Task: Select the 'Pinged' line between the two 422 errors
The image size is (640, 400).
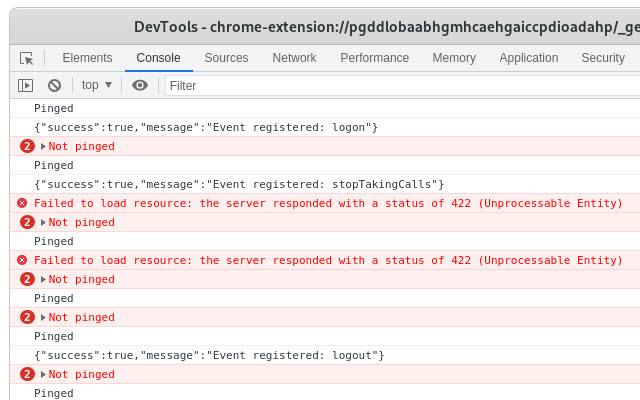Action: click(54, 242)
